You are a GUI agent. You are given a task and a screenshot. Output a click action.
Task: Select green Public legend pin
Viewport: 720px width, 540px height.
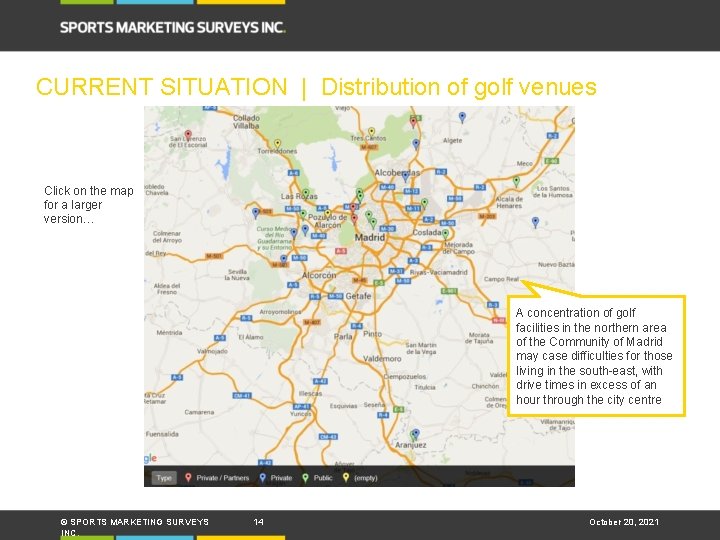[305, 478]
